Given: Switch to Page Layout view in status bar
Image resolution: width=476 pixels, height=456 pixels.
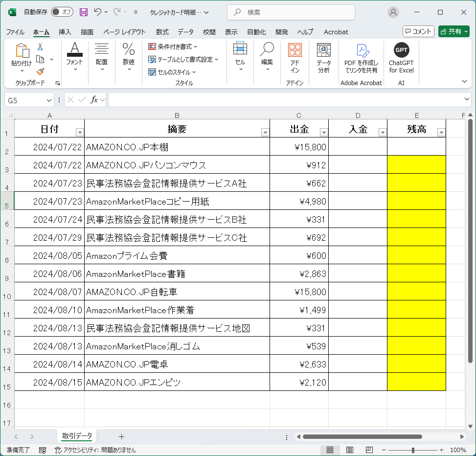Looking at the screenshot, I should (350, 450).
